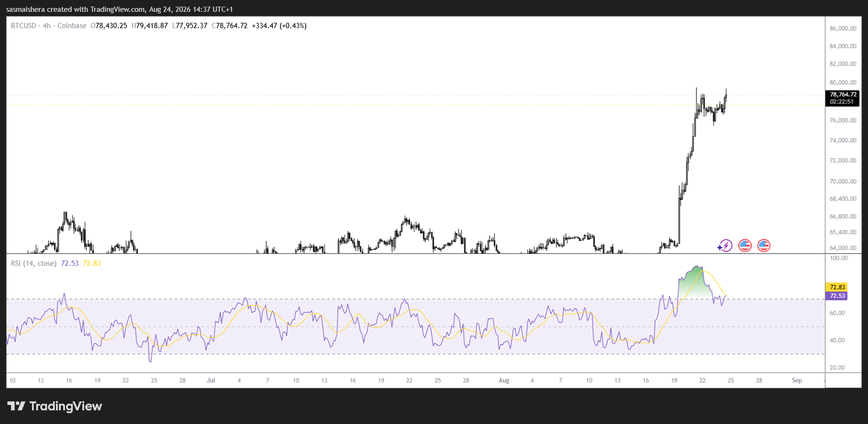
Task: Click the RSI 100.00 scale label
Action: tap(839, 258)
